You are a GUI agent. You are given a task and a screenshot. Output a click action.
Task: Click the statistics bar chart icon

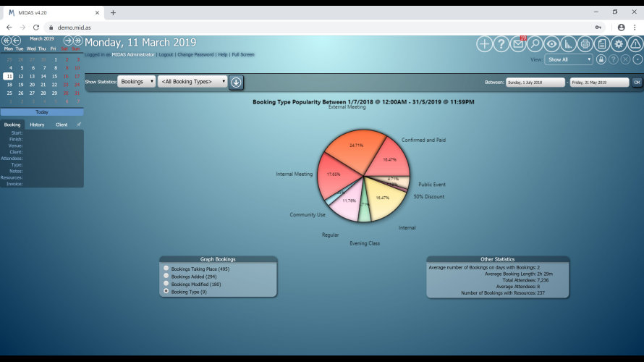coord(569,44)
